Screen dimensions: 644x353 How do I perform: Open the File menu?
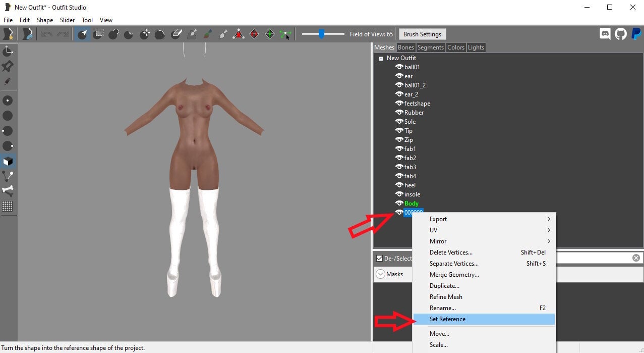pos(8,20)
